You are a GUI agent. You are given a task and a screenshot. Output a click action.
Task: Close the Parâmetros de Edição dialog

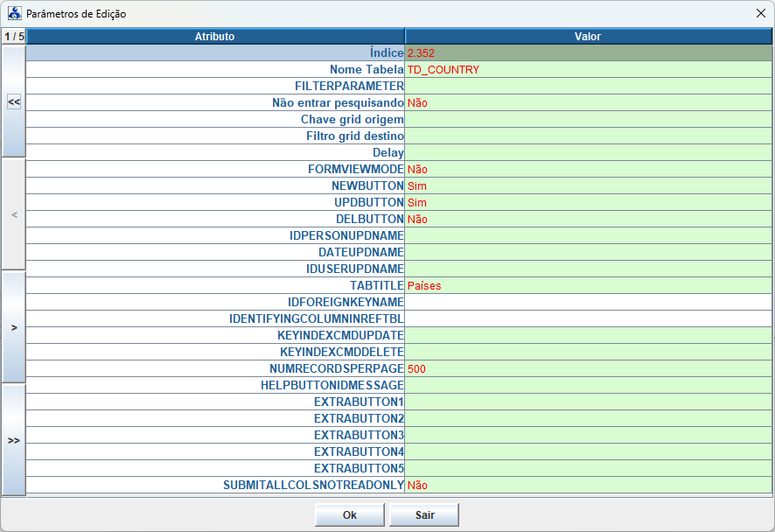(x=761, y=13)
